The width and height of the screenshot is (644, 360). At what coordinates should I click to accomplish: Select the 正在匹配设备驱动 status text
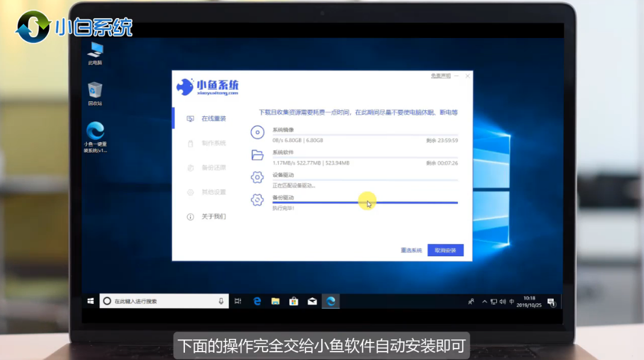293,186
